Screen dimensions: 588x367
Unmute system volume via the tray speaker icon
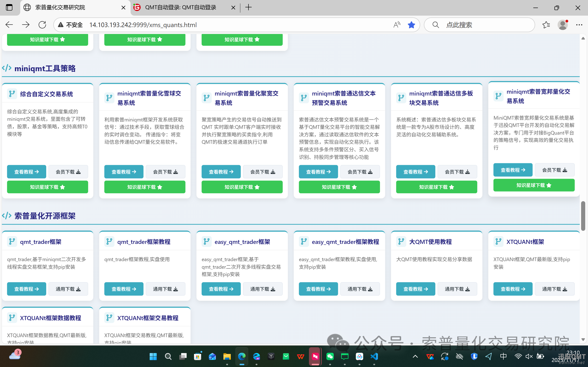529,356
